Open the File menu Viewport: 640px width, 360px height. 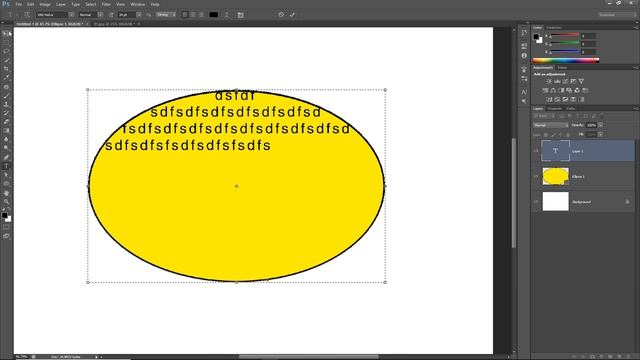point(19,4)
